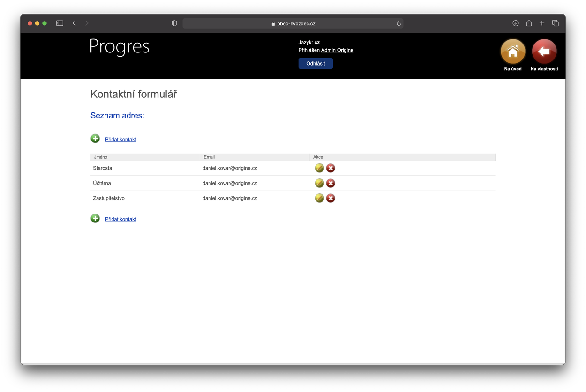
Task: Reload the page with the refresh icon
Action: click(398, 23)
